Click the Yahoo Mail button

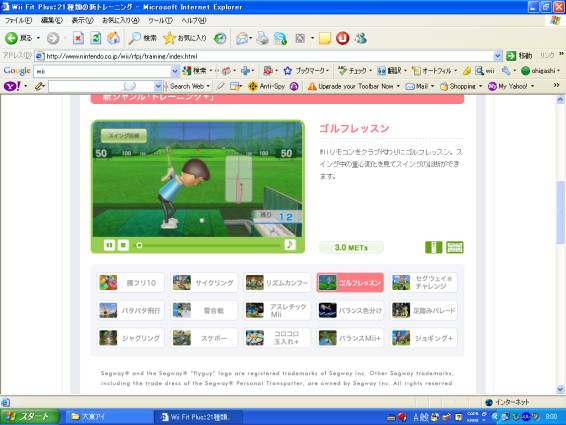pos(417,86)
